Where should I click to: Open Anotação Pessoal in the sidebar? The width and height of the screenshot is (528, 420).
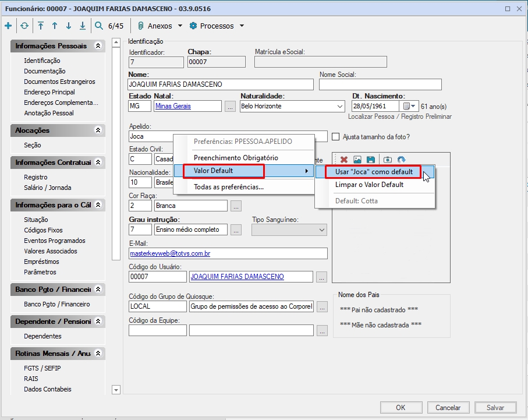point(49,113)
